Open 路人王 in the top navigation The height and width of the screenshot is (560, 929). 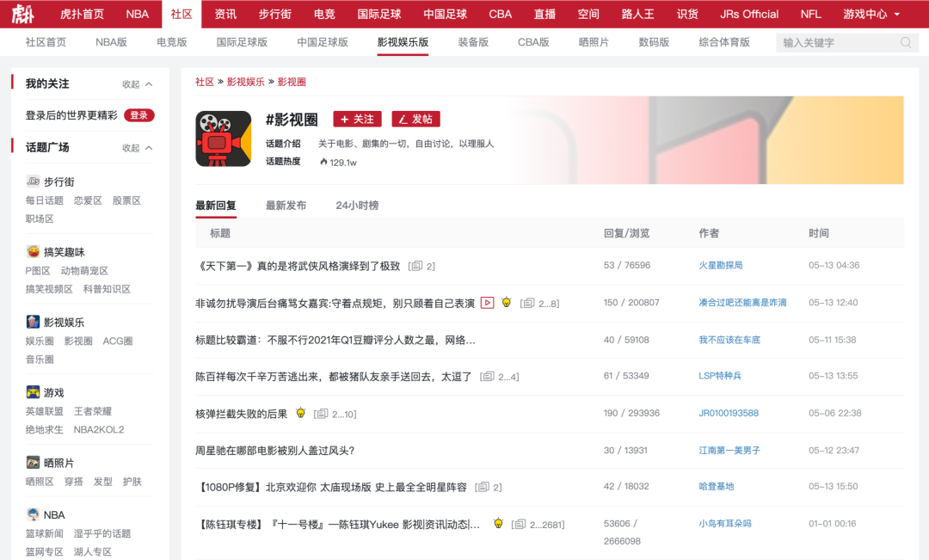tap(637, 15)
